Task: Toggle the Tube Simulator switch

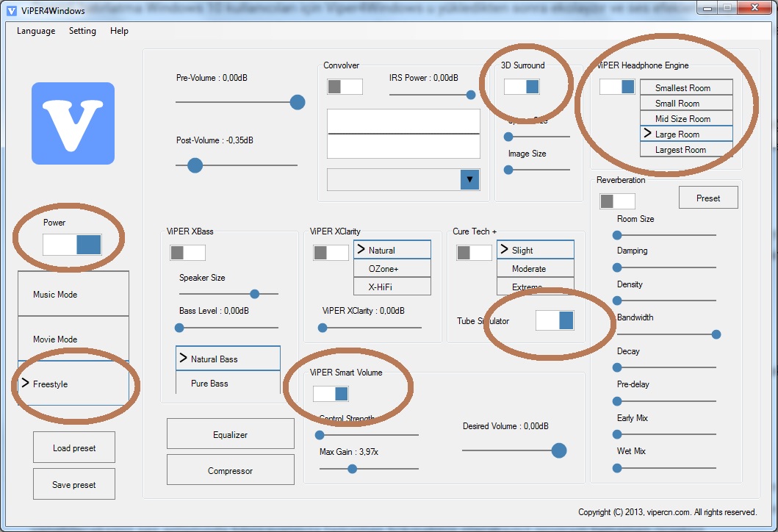Action: click(555, 320)
